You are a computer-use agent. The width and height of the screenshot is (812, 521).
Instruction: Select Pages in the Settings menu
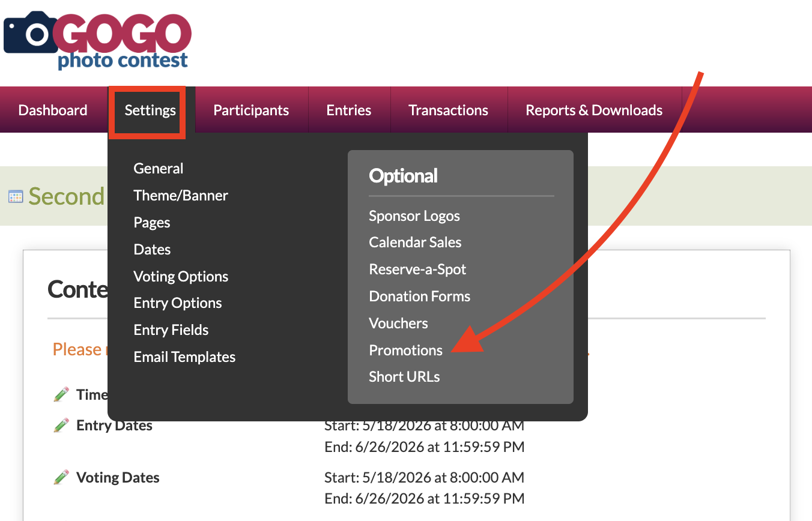point(152,223)
